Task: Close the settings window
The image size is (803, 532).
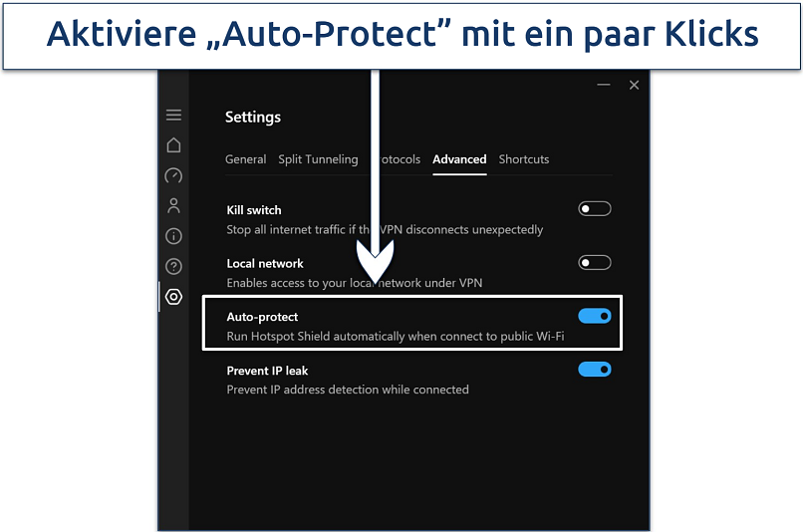Action: tap(634, 85)
